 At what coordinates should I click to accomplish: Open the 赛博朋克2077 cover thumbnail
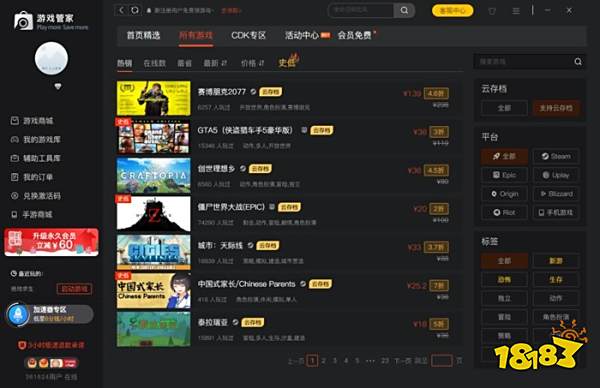coord(153,98)
